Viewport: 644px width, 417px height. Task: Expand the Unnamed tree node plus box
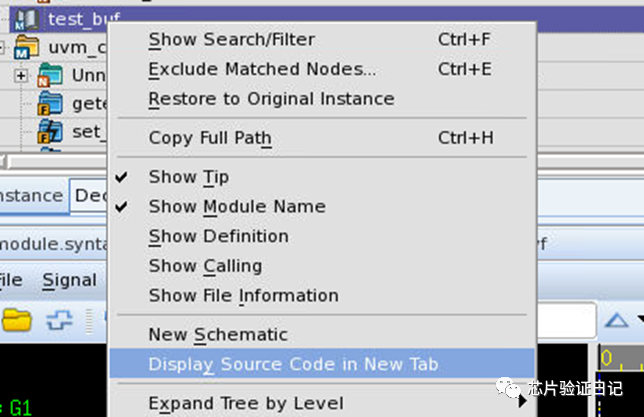(x=20, y=76)
